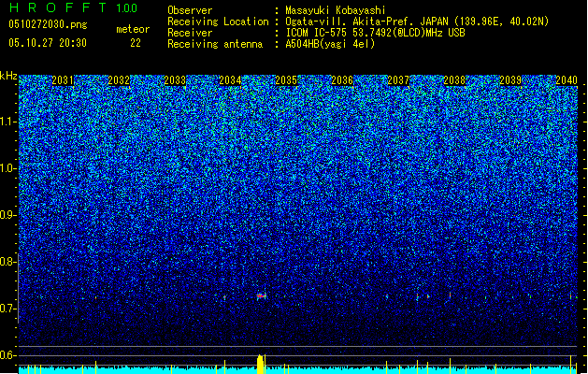The width and height of the screenshot is (588, 374).
Task: Click the 'meteor' count label
Action: [x=133, y=29]
